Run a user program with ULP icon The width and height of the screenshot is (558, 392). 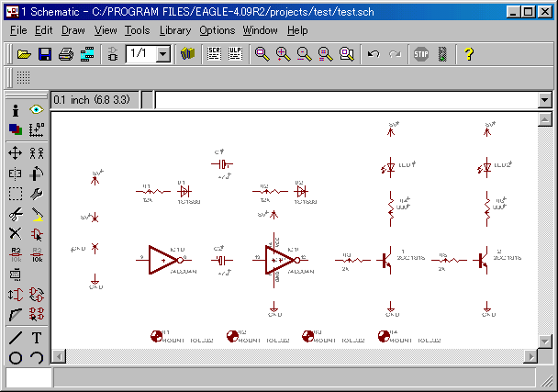click(235, 54)
